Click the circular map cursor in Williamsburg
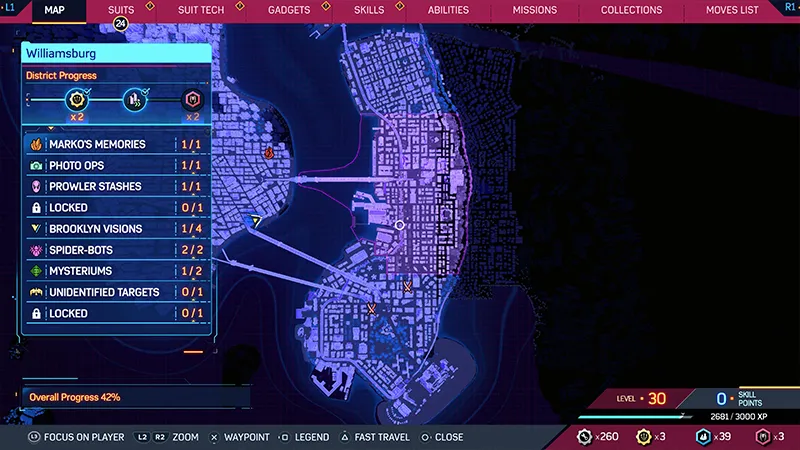The width and height of the screenshot is (800, 450). pos(399,225)
